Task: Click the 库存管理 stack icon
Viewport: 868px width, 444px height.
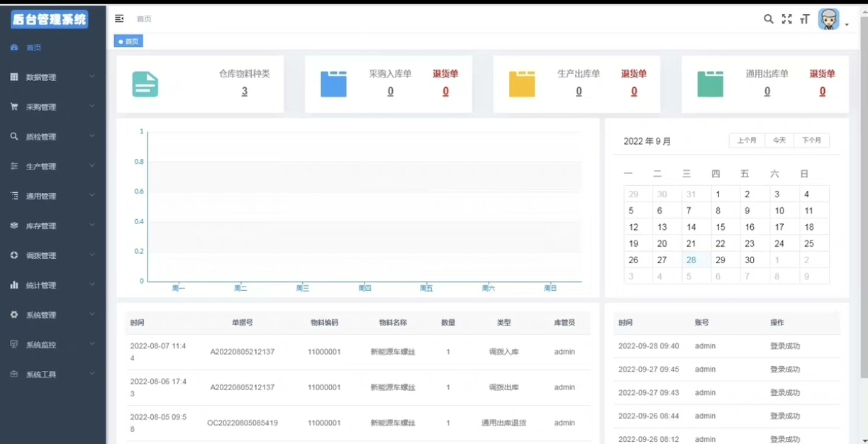Action: pyautogui.click(x=14, y=226)
